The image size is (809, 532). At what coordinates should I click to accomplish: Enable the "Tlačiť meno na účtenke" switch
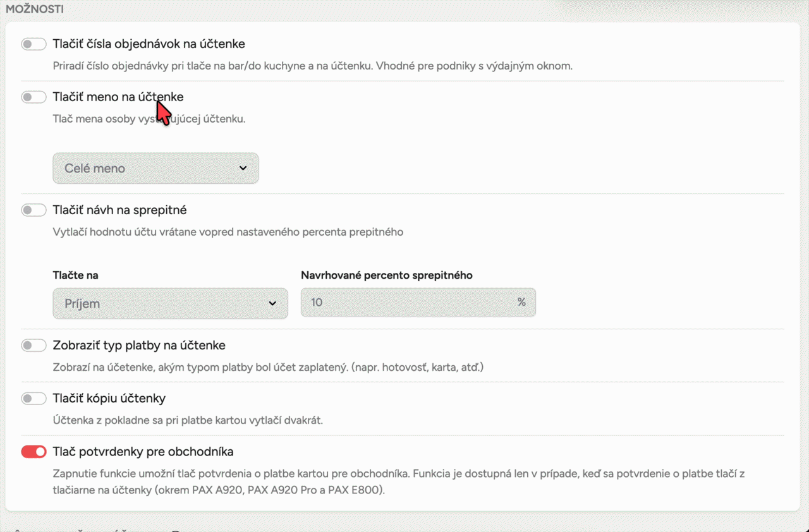click(x=33, y=97)
